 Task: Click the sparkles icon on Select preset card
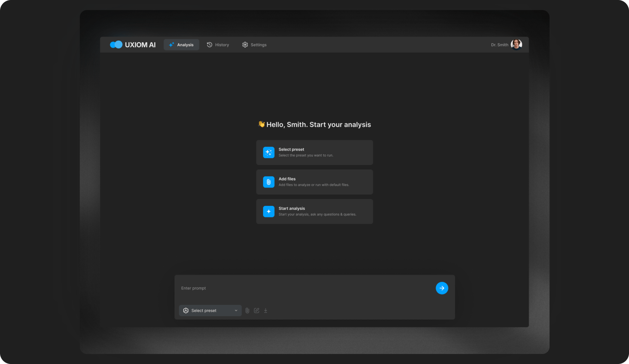[268, 153]
